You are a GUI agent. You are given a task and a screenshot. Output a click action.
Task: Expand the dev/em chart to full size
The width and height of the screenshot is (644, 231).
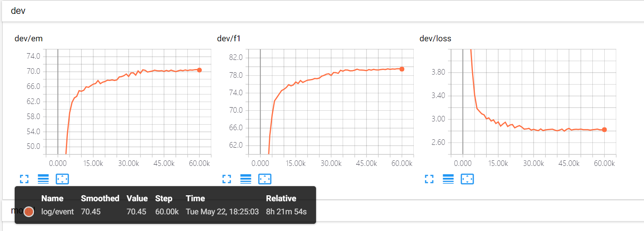(24, 179)
